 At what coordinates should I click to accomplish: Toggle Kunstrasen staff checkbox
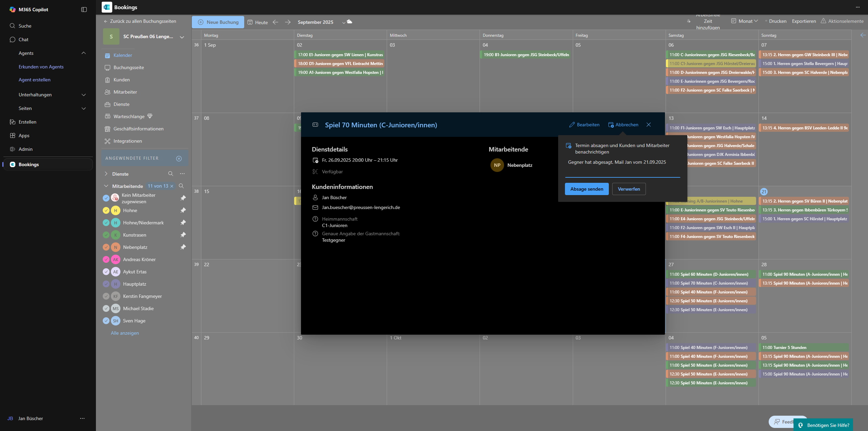pos(106,235)
